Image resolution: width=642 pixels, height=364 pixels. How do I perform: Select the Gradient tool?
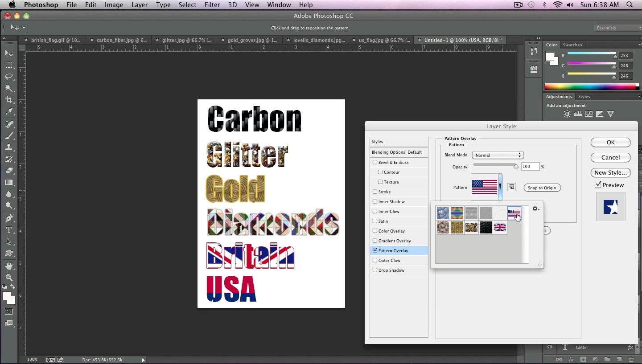[9, 182]
